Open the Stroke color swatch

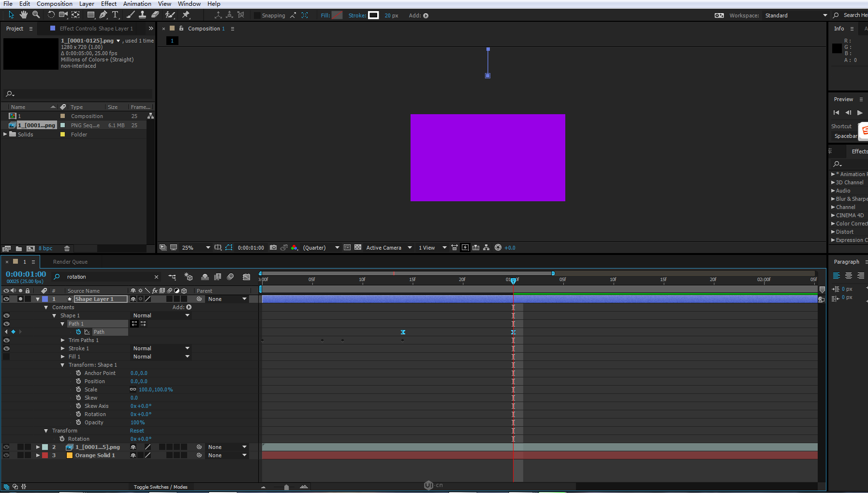(x=373, y=15)
